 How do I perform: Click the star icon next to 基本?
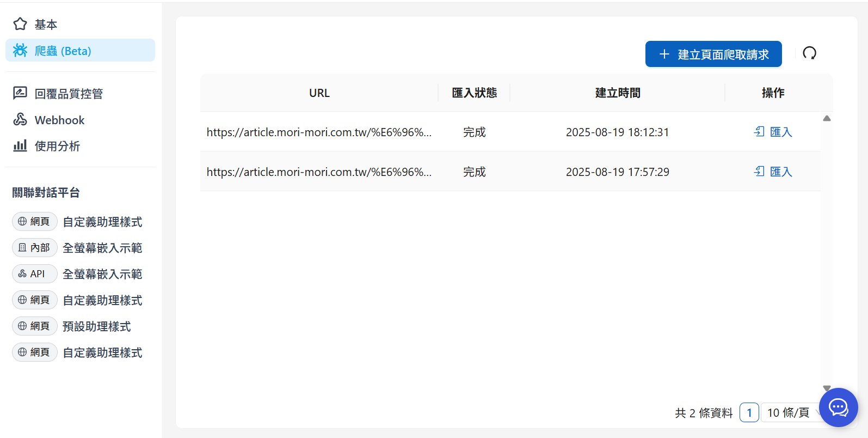click(x=20, y=24)
